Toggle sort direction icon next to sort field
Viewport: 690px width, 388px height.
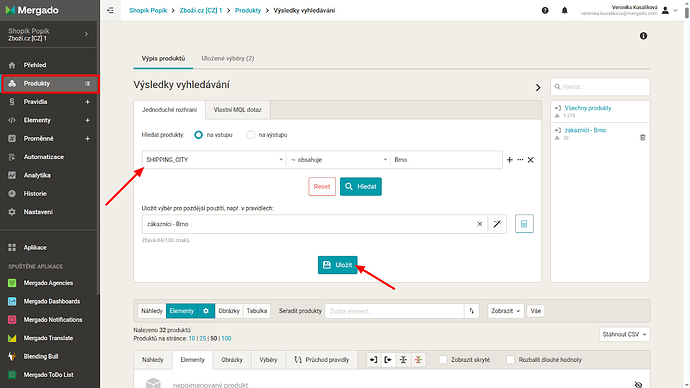pyautogui.click(x=472, y=311)
